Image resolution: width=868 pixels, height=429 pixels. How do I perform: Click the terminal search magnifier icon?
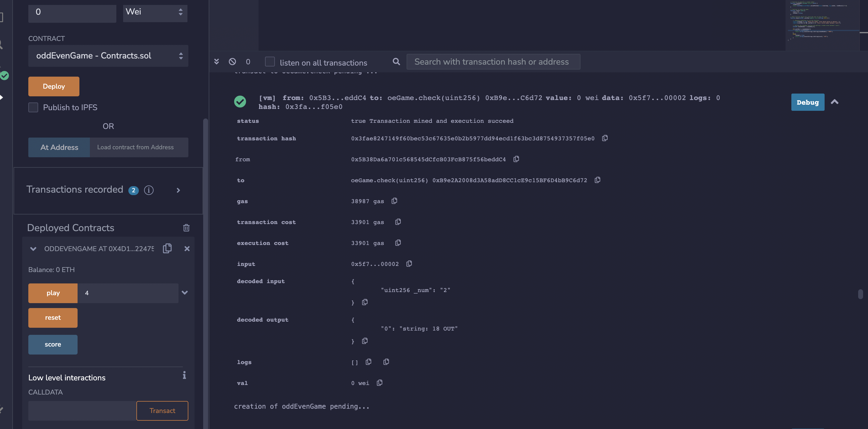396,62
